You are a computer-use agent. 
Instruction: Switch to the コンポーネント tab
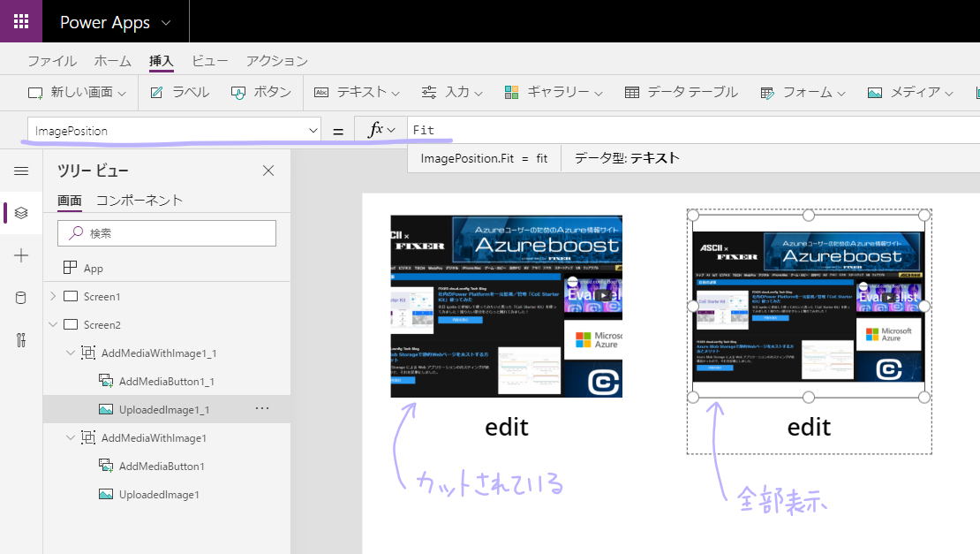pyautogui.click(x=139, y=200)
